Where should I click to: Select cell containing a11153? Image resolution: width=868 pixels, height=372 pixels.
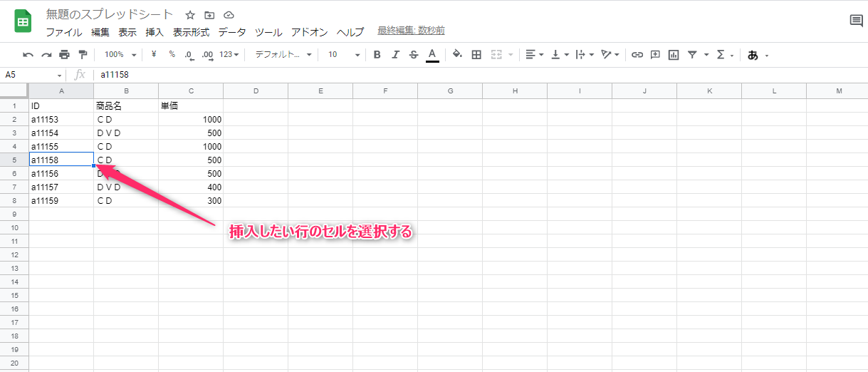(61, 119)
